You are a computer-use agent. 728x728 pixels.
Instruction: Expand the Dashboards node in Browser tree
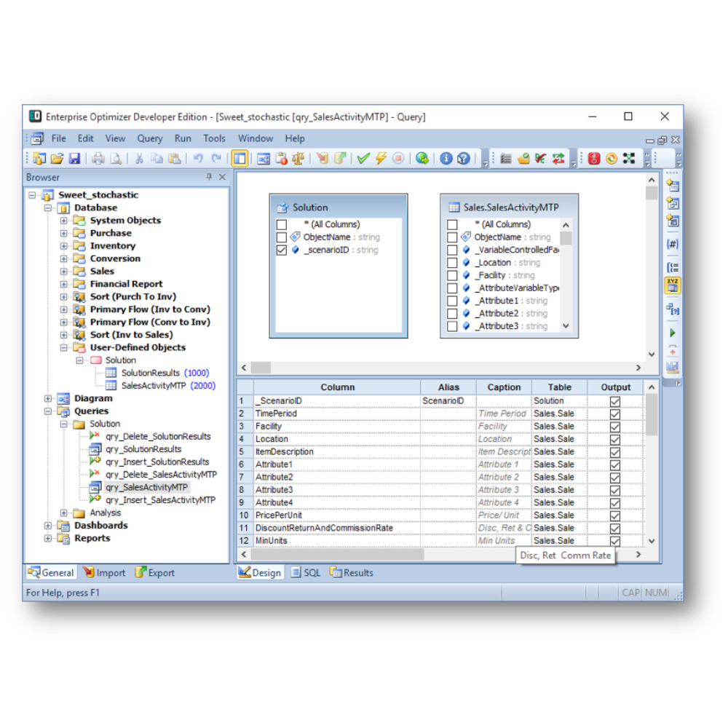tap(48, 526)
